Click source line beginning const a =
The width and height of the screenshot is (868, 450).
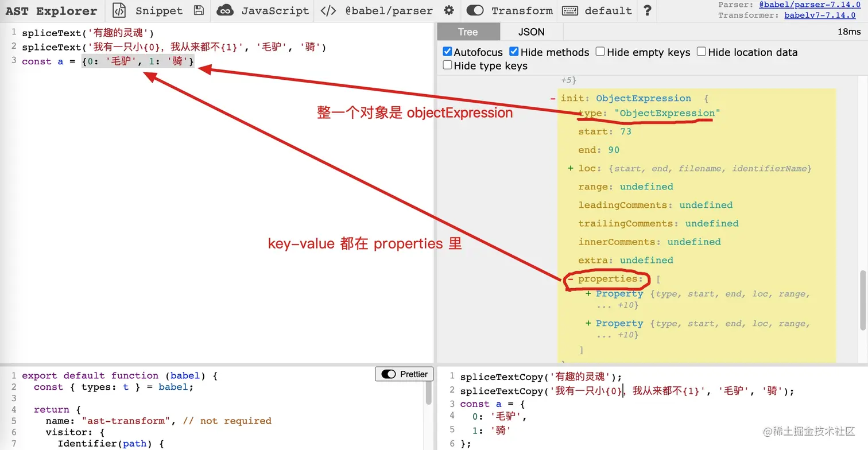(x=108, y=61)
